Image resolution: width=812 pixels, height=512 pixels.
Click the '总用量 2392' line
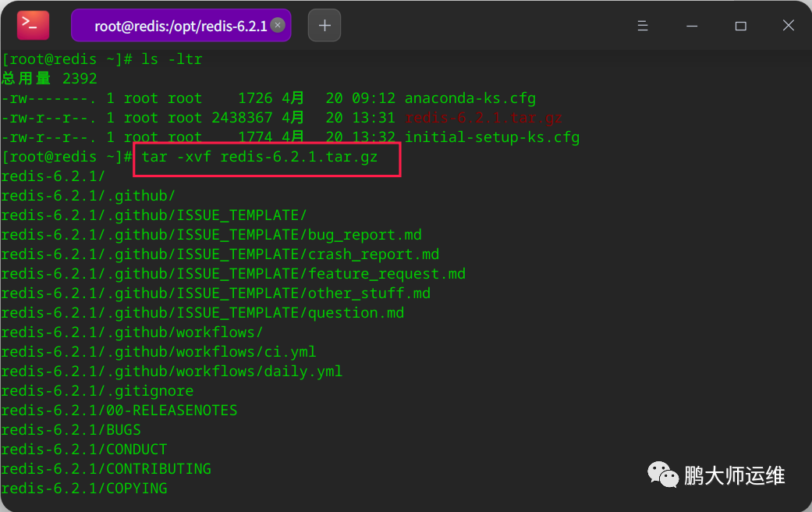(49, 78)
